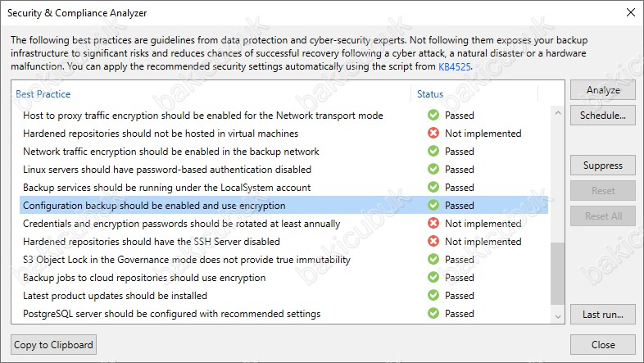Screen dimensions: 644x363
Task: Suppress the selected best practice
Action: coord(602,166)
